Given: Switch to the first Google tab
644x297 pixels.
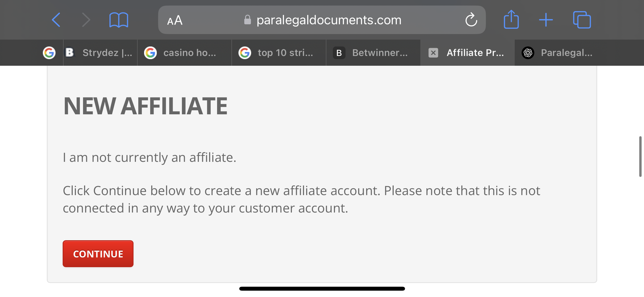Looking at the screenshot, I should pos(49,53).
